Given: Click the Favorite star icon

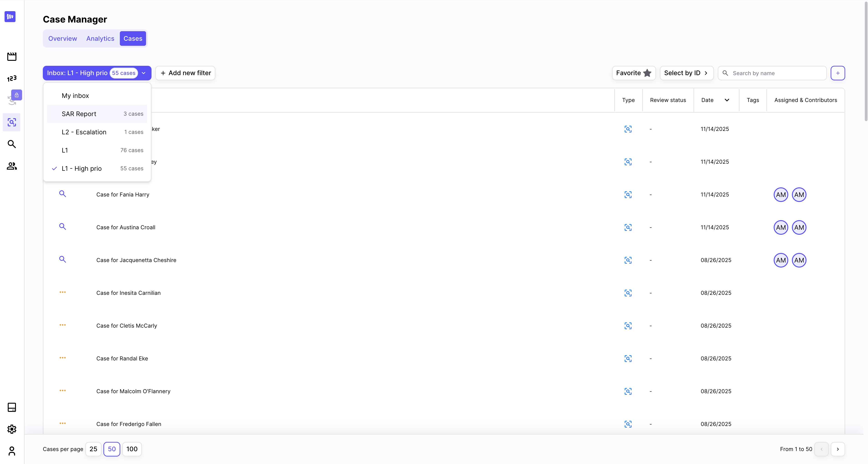Looking at the screenshot, I should point(647,73).
